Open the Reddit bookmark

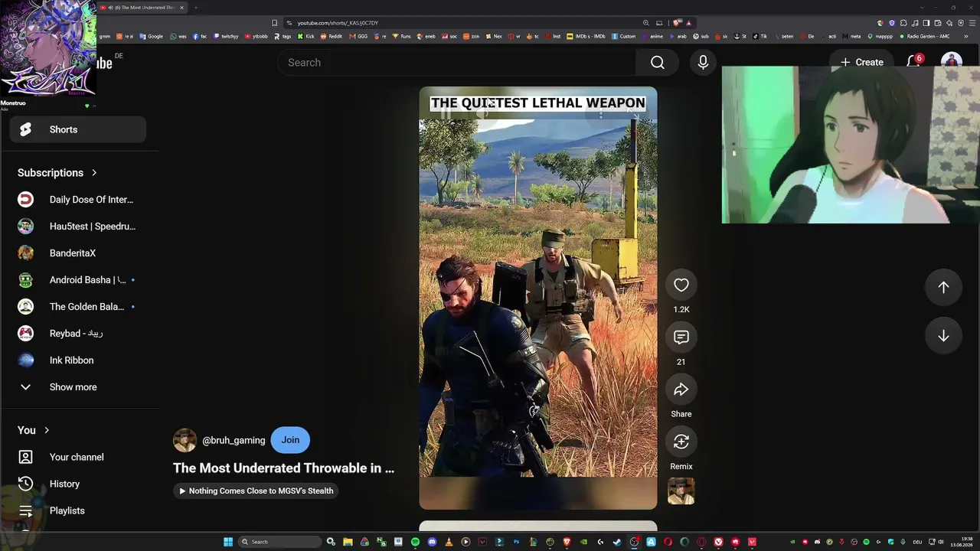point(332,36)
